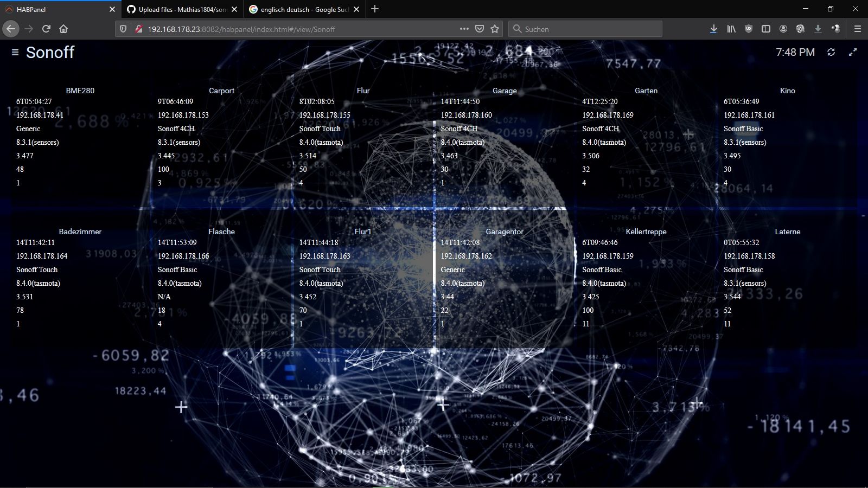Click the Garten IP 192.168.178.169
868x488 pixels.
(x=608, y=115)
